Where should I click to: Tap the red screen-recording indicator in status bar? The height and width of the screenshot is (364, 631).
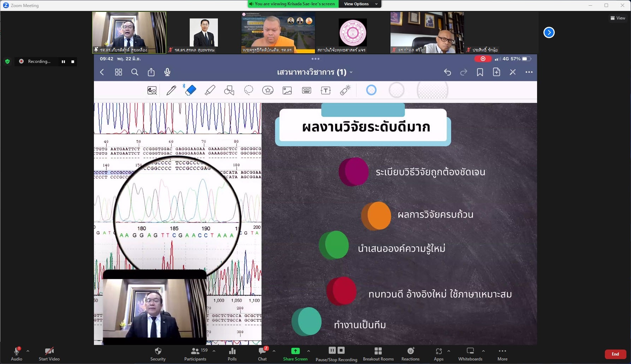[x=483, y=59]
